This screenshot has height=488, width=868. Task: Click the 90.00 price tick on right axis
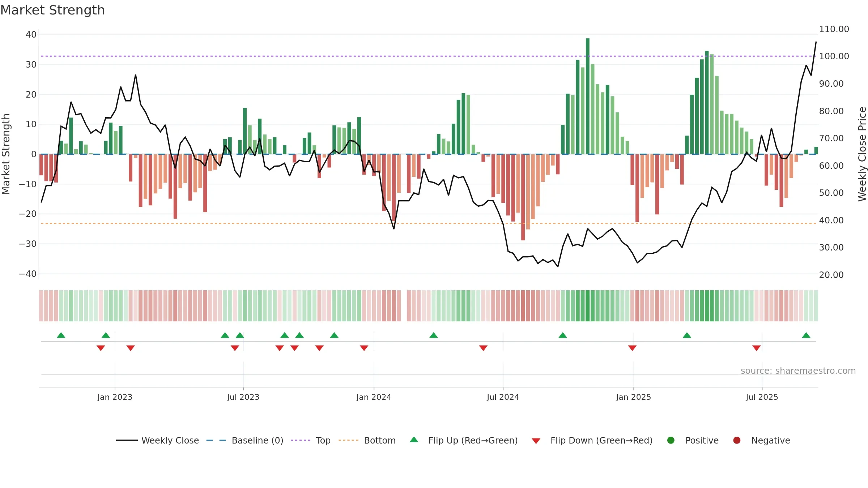[831, 84]
